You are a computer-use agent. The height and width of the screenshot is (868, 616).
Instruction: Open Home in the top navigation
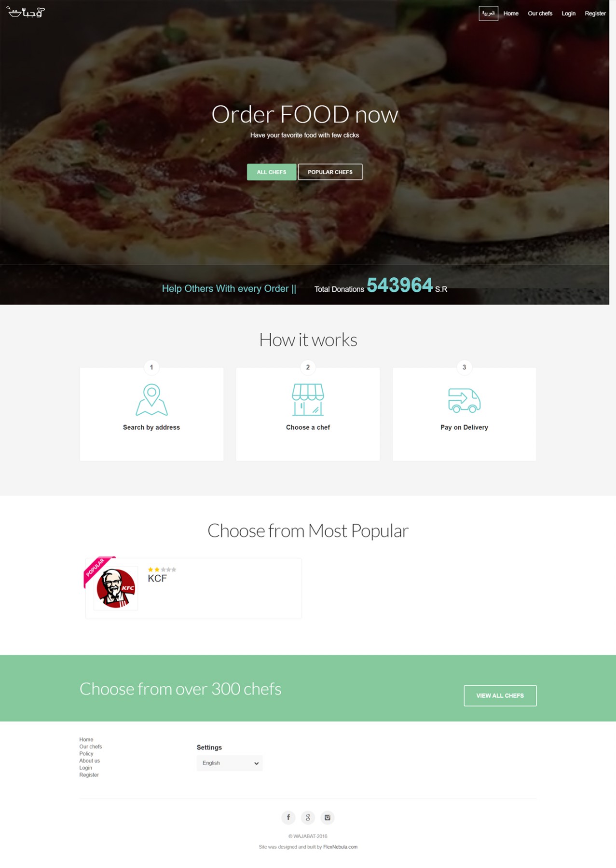pos(511,14)
